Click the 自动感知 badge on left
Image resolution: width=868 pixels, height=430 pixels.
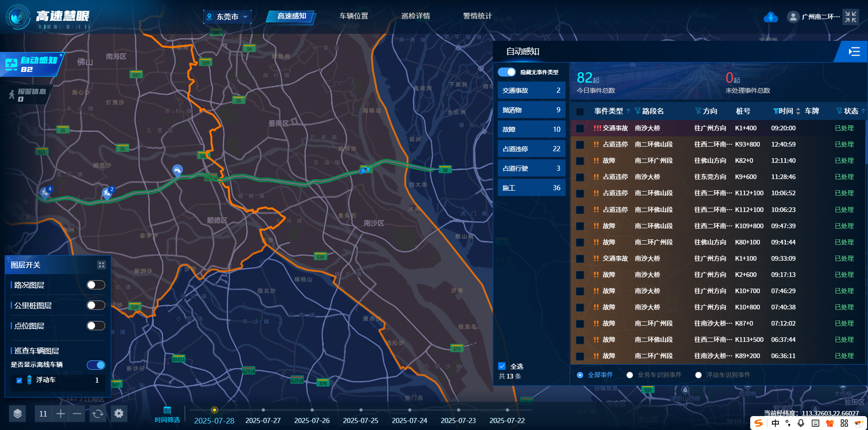pos(32,64)
